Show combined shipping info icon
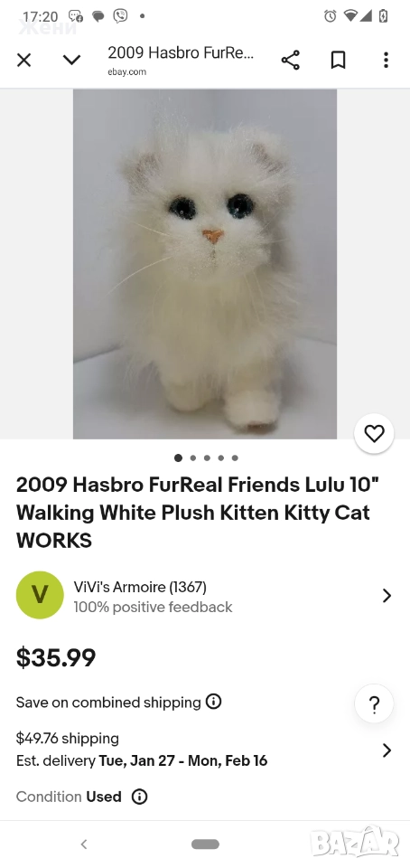The height and width of the screenshot is (868, 410). 213,702
